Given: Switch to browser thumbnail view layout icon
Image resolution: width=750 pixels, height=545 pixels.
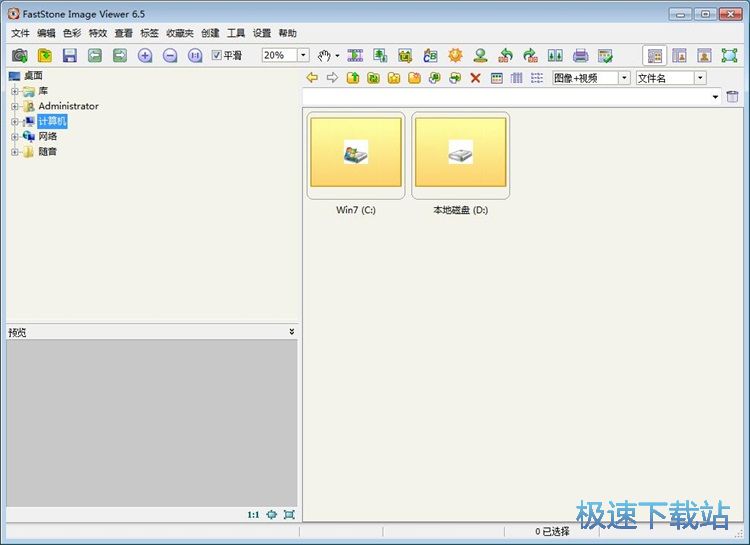Looking at the screenshot, I should (655, 56).
